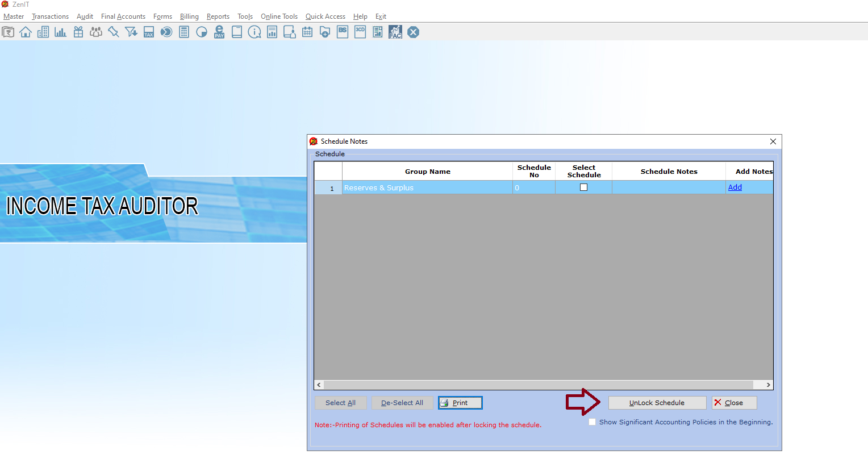This screenshot has width=868, height=463.
Task: Open the calculator toolbar icon
Action: 184,32
